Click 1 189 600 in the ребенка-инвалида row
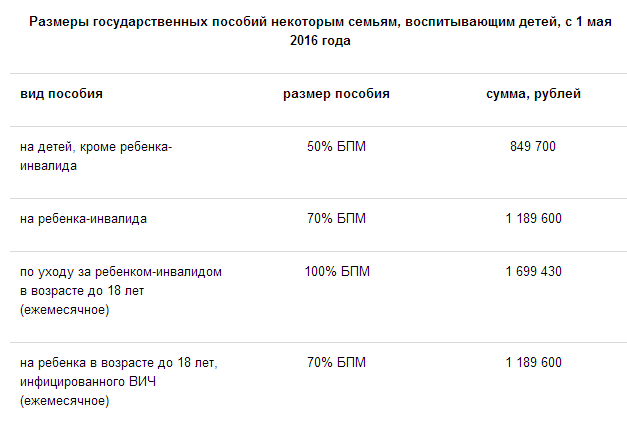This screenshot has width=627, height=421. pos(533,219)
